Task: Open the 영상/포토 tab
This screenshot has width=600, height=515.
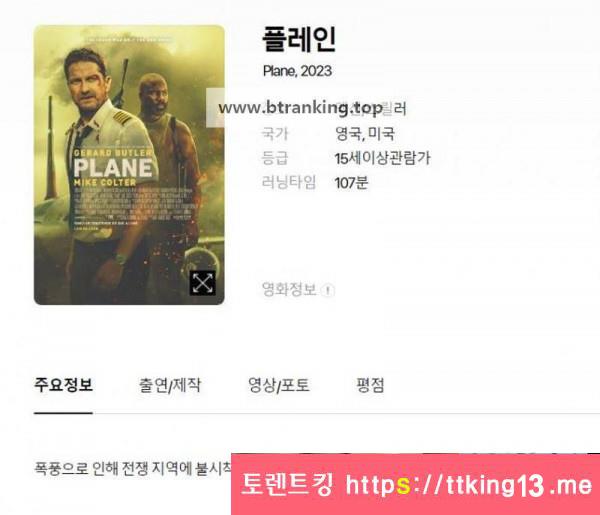Action: pos(279,385)
